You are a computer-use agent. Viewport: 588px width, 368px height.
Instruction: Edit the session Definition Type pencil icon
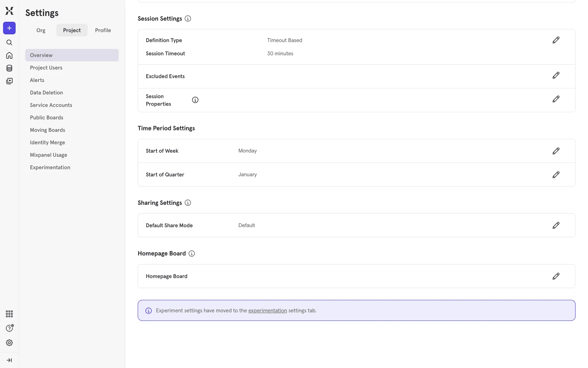[556, 40]
